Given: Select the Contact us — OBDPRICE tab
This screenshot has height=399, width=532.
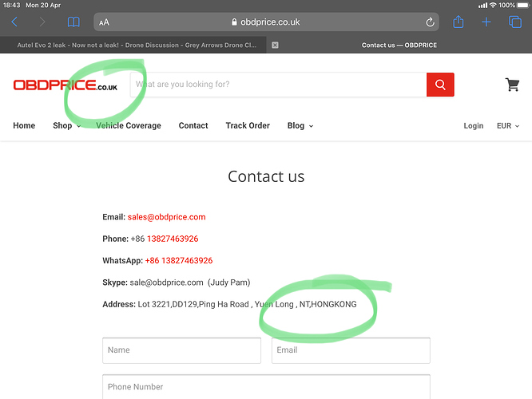Looking at the screenshot, I should (x=399, y=45).
